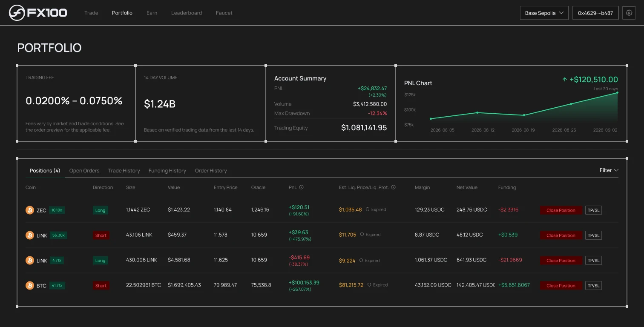Open the Base Sepolia network dropdown

(x=544, y=13)
